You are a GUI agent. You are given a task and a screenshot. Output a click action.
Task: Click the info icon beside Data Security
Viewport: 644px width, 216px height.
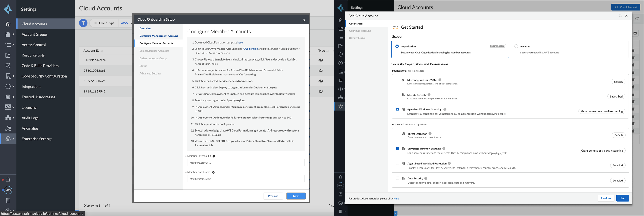point(426,178)
